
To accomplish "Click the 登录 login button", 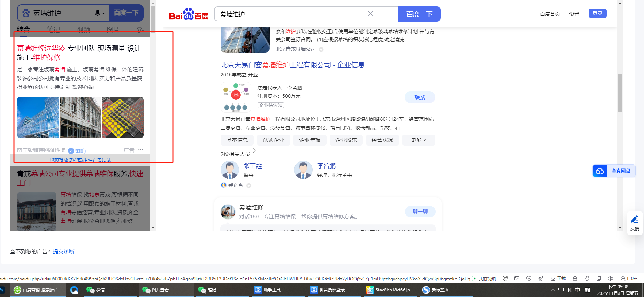I will click(598, 13).
